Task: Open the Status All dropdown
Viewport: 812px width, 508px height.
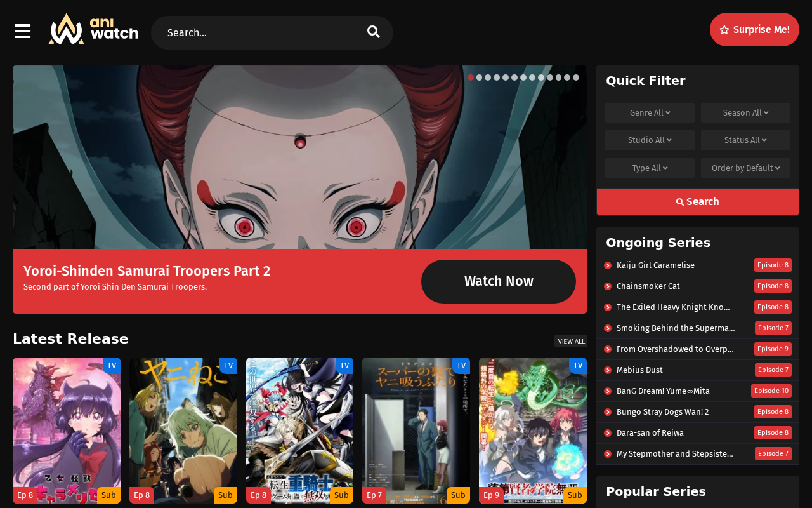Action: click(x=745, y=140)
